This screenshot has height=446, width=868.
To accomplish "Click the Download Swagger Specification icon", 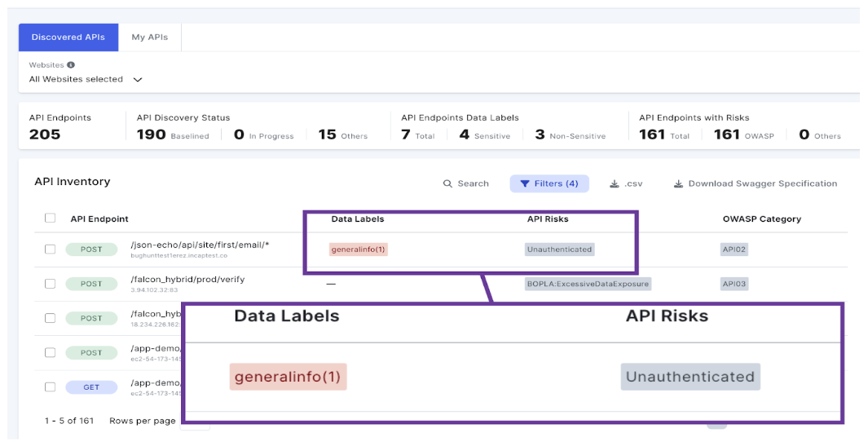I will click(x=678, y=183).
